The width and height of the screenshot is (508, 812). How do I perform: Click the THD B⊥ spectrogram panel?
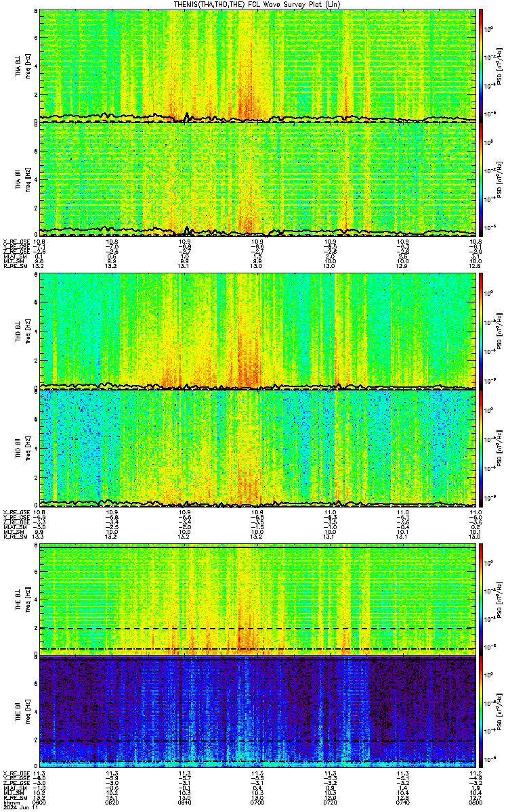(257, 331)
